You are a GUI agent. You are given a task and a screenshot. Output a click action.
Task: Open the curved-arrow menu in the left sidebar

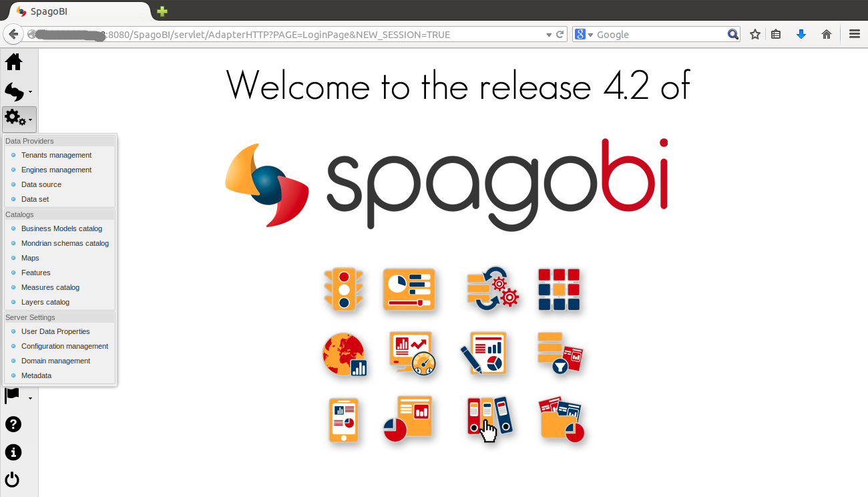[x=18, y=92]
